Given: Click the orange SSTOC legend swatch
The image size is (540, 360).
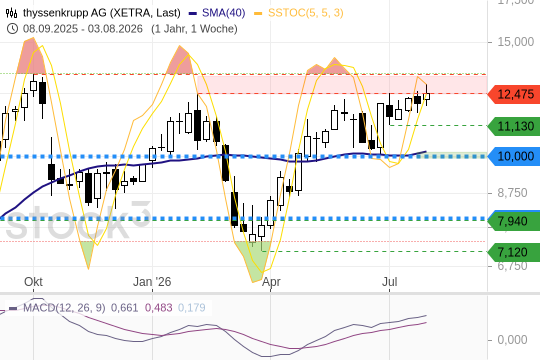Looking at the screenshot, I should pos(258,13).
